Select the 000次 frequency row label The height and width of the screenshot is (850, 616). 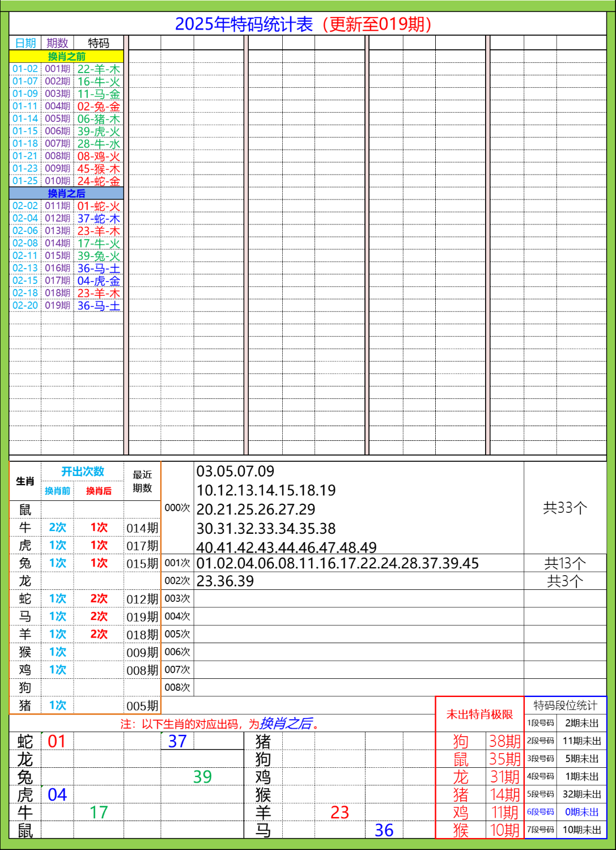[177, 508]
